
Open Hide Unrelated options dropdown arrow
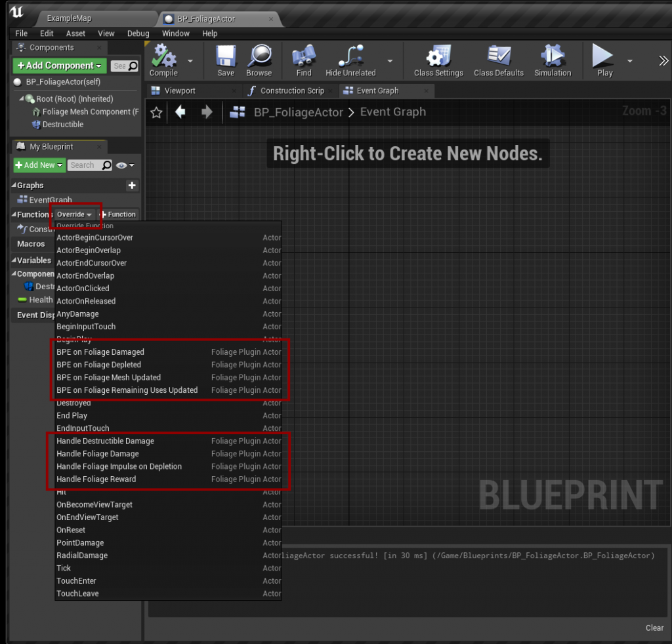[390, 61]
